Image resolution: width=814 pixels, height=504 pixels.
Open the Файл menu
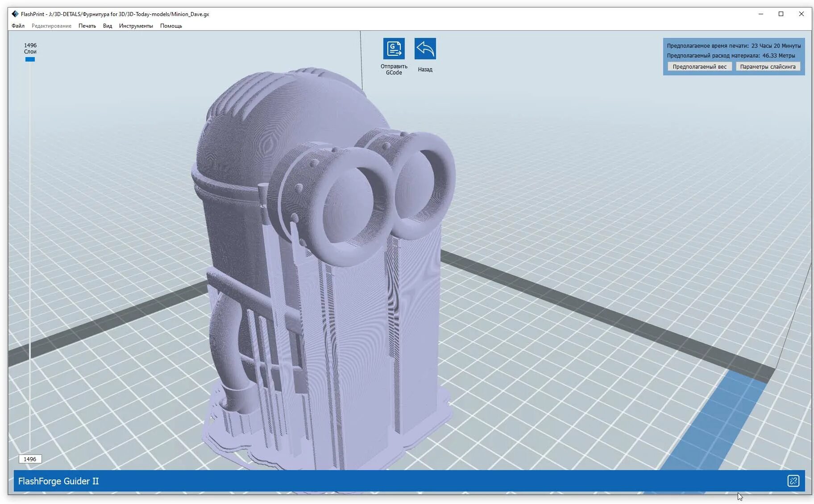(x=18, y=26)
